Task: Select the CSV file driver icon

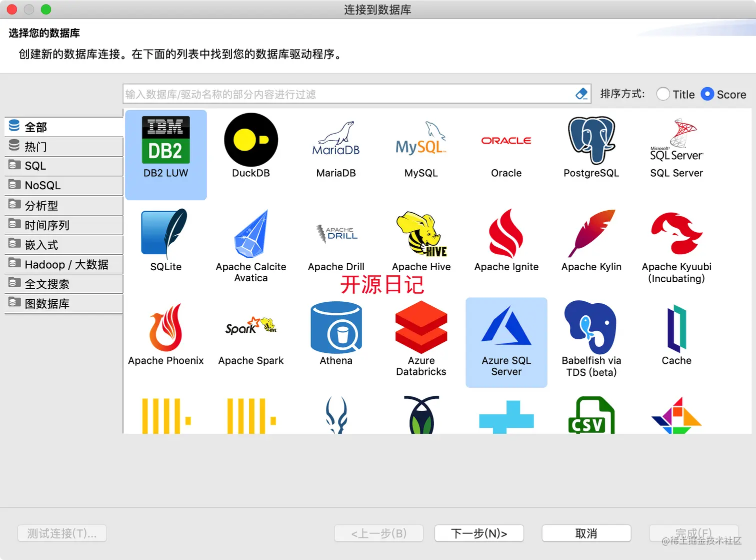Action: point(591,415)
